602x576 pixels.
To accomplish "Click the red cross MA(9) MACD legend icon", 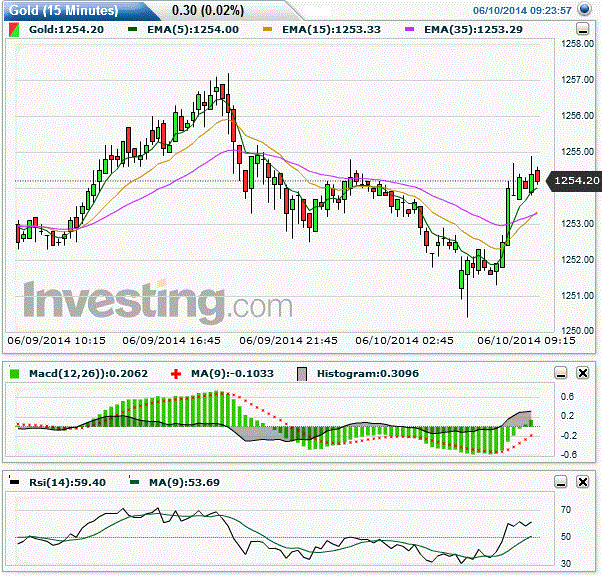I will click(176, 374).
